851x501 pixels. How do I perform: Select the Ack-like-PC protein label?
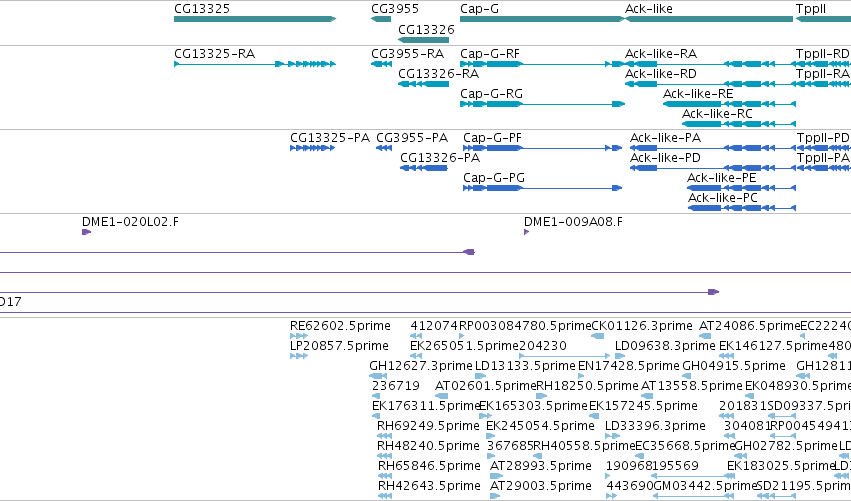723,198
